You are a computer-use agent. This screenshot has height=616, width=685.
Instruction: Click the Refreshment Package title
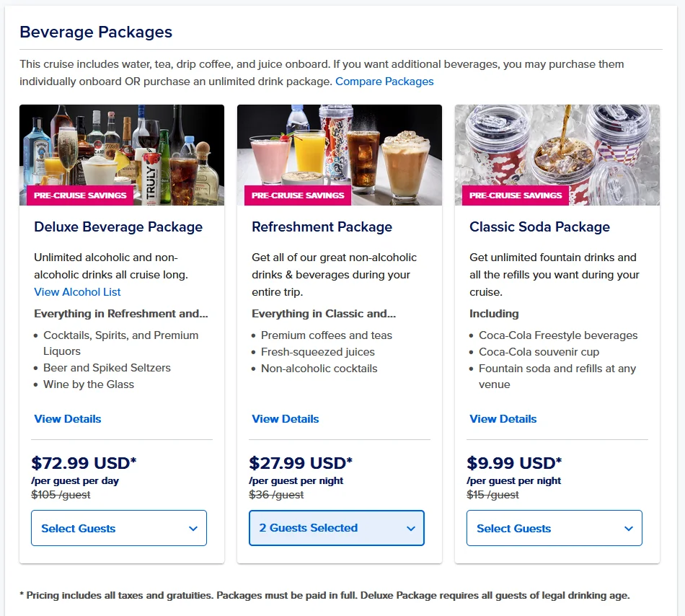click(x=321, y=226)
